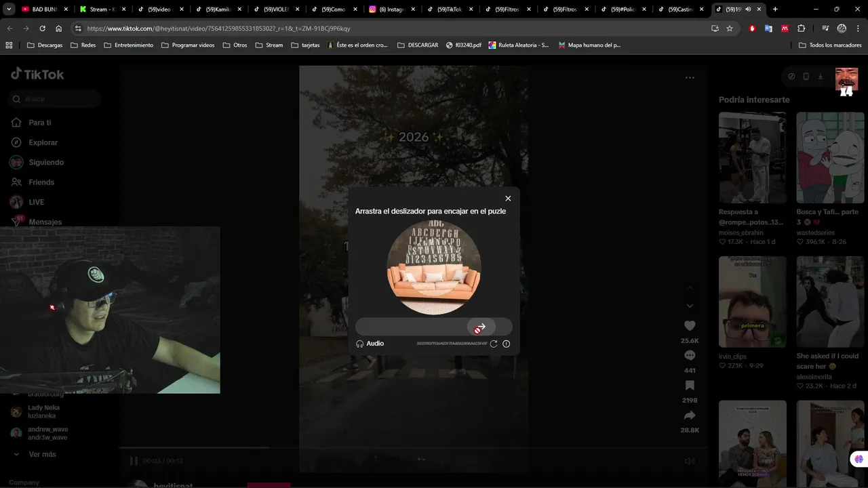Focus the TikTok search field
The width and height of the screenshot is (868, 488).
tap(56, 99)
